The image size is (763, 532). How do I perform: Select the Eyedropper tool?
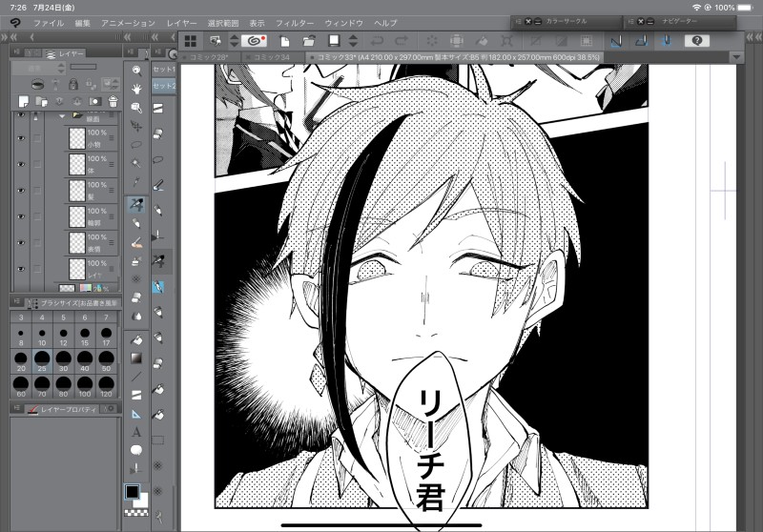(x=136, y=182)
